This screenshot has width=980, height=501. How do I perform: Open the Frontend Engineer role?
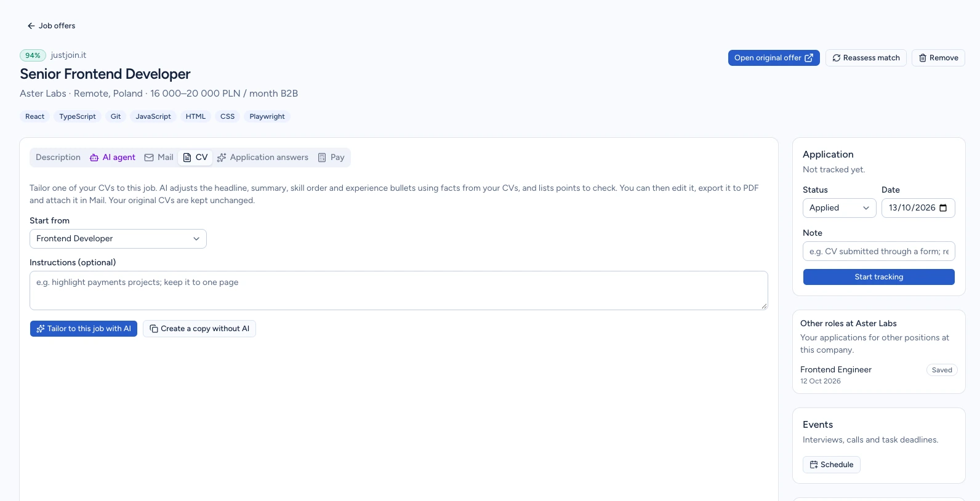coord(836,370)
